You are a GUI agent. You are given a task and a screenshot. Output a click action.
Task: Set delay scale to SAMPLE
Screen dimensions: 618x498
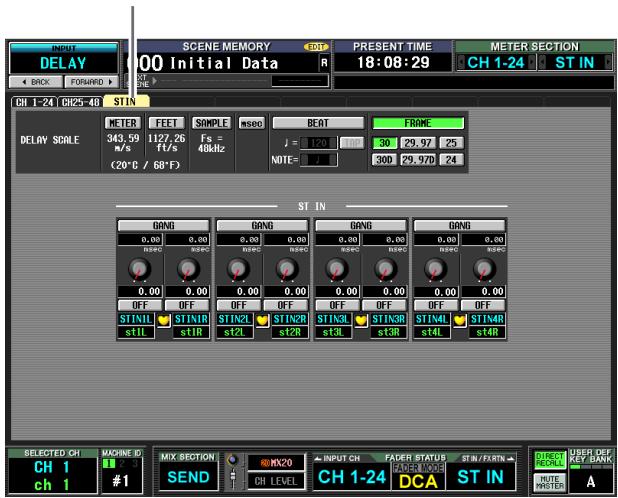[x=212, y=123]
